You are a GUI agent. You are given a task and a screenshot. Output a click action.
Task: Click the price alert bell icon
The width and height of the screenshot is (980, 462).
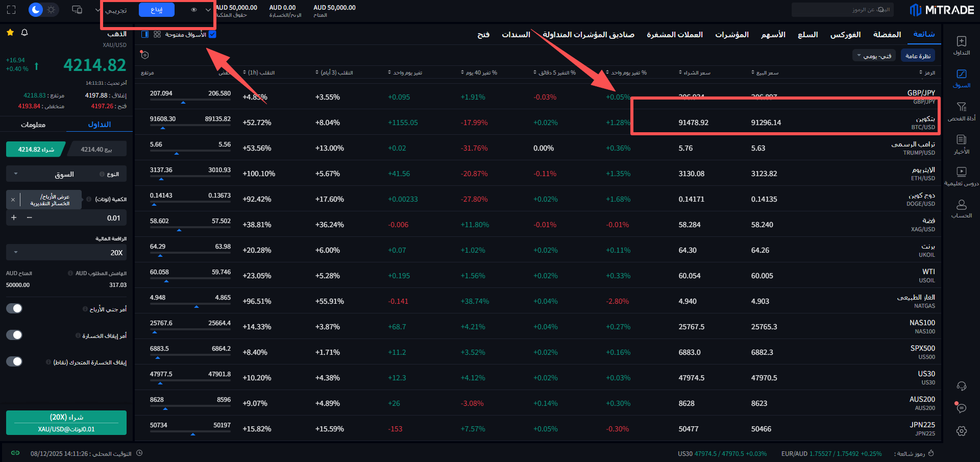point(24,33)
